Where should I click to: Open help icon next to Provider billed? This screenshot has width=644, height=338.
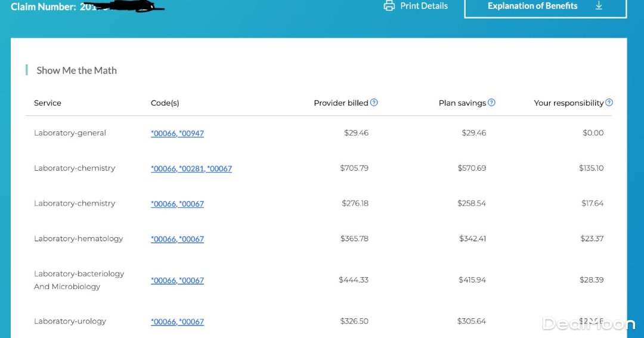[374, 103]
